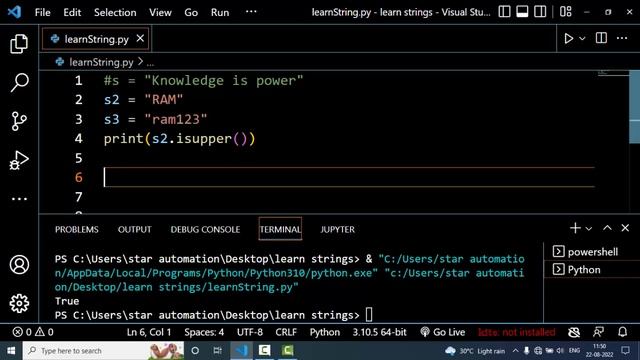Show additional views ellipsis in activity bar

point(19,199)
